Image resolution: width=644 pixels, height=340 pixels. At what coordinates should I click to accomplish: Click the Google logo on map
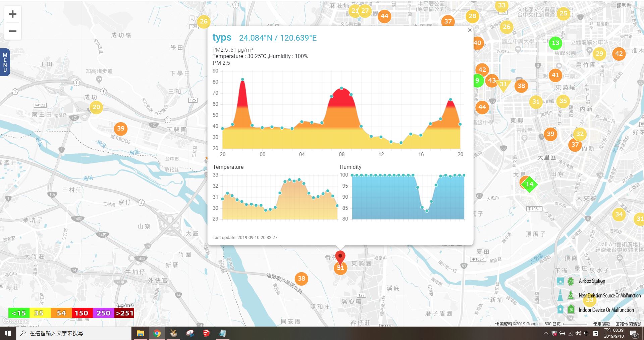click(x=16, y=321)
